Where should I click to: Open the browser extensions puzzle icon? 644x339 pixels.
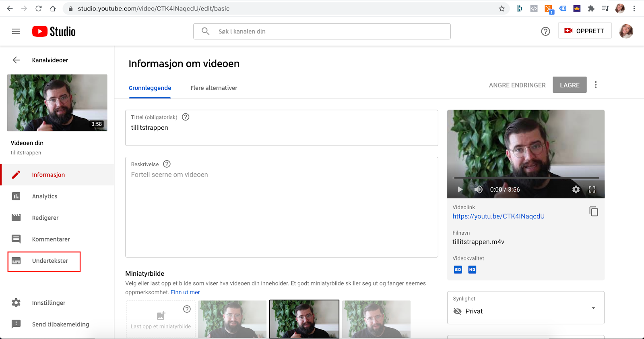pos(591,8)
